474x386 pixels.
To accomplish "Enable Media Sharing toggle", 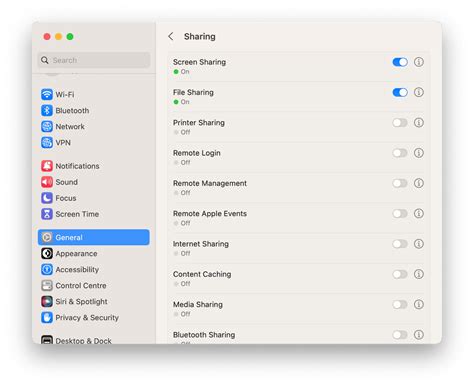I will (x=400, y=304).
